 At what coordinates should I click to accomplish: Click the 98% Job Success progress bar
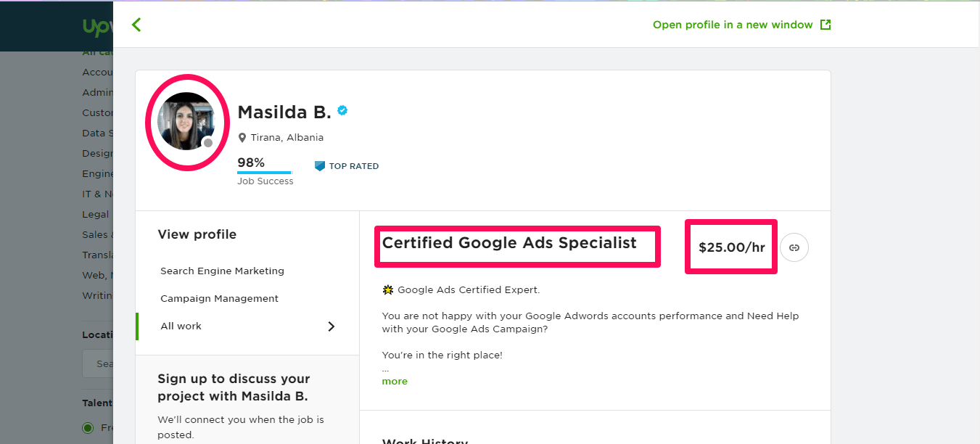coord(264,173)
